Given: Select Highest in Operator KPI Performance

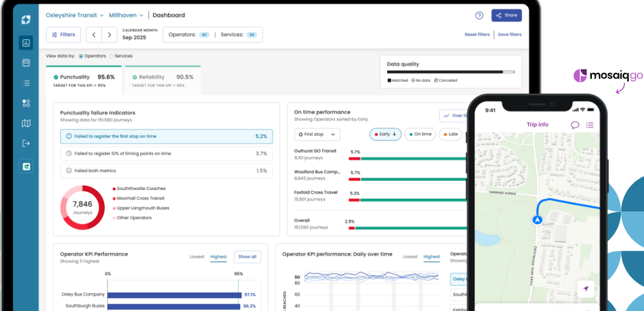Looking at the screenshot, I should point(218,257).
